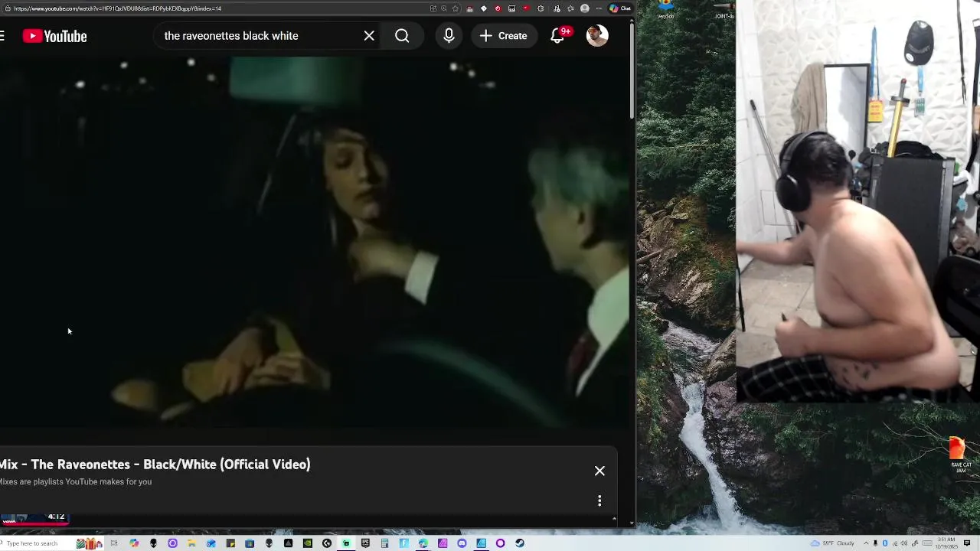Start voice search with the microphone icon

pos(449,36)
